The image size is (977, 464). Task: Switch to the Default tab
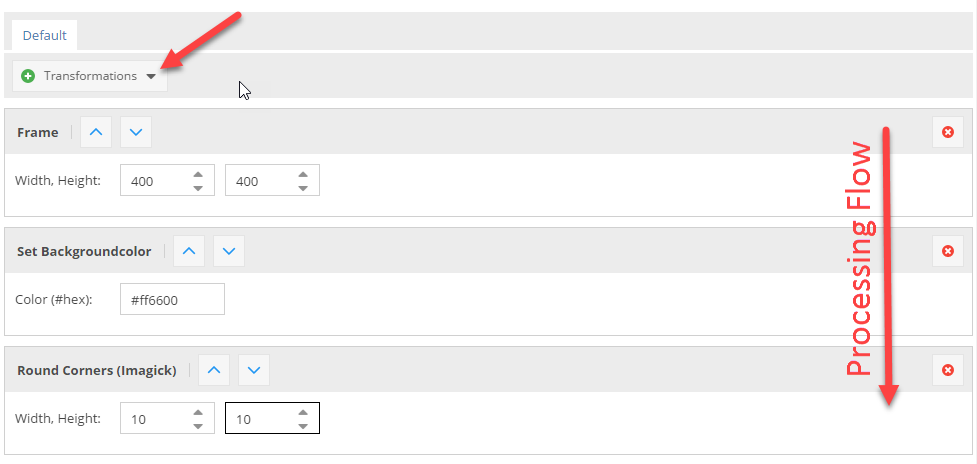point(45,36)
